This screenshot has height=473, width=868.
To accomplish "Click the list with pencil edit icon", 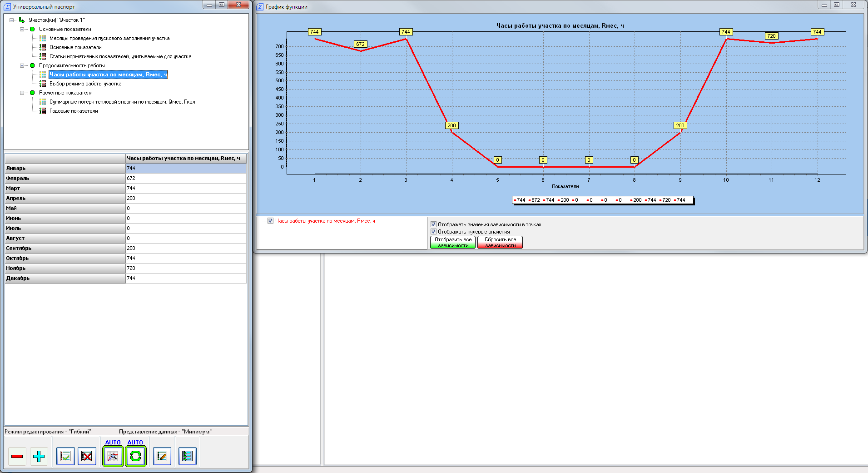I will click(x=162, y=456).
